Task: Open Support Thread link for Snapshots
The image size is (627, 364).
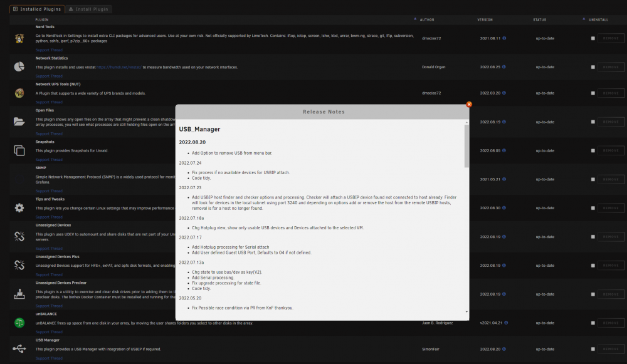Action: [x=49, y=159]
